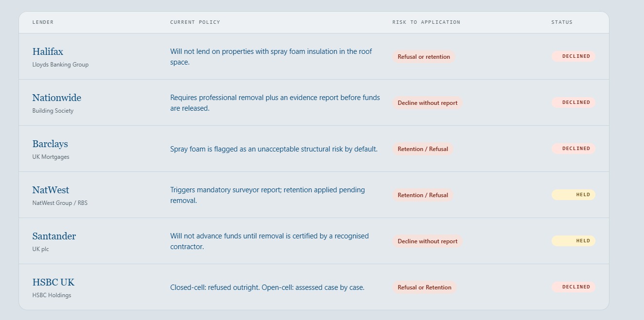Image resolution: width=644 pixels, height=320 pixels.
Task: Click Nationwide's 'Decline without report' risk tag
Action: click(x=428, y=103)
